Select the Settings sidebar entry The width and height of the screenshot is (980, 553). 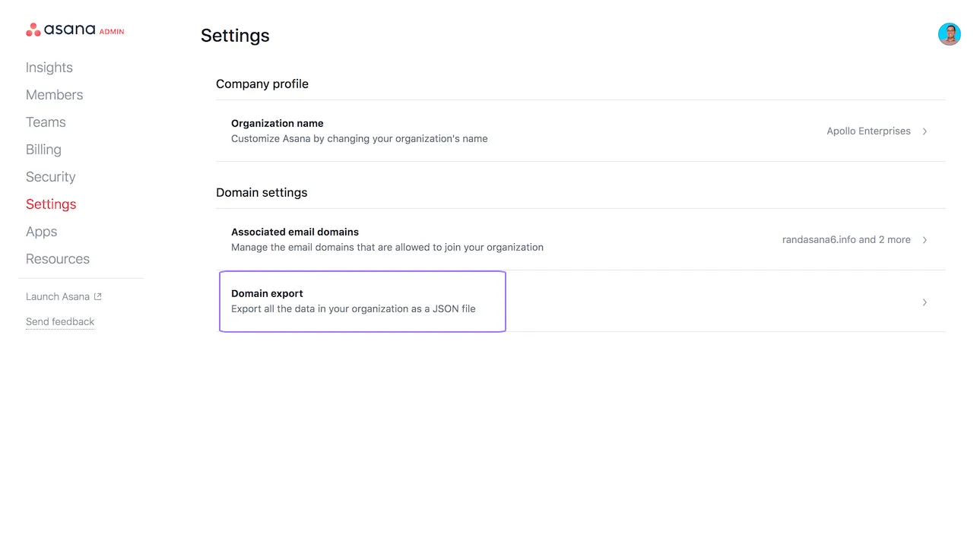[x=50, y=204]
